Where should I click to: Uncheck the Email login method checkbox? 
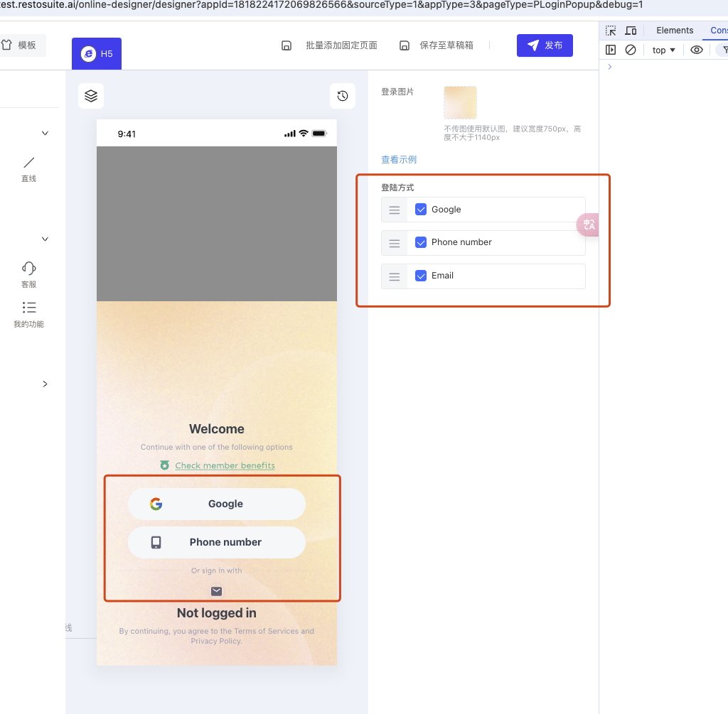pyautogui.click(x=421, y=276)
